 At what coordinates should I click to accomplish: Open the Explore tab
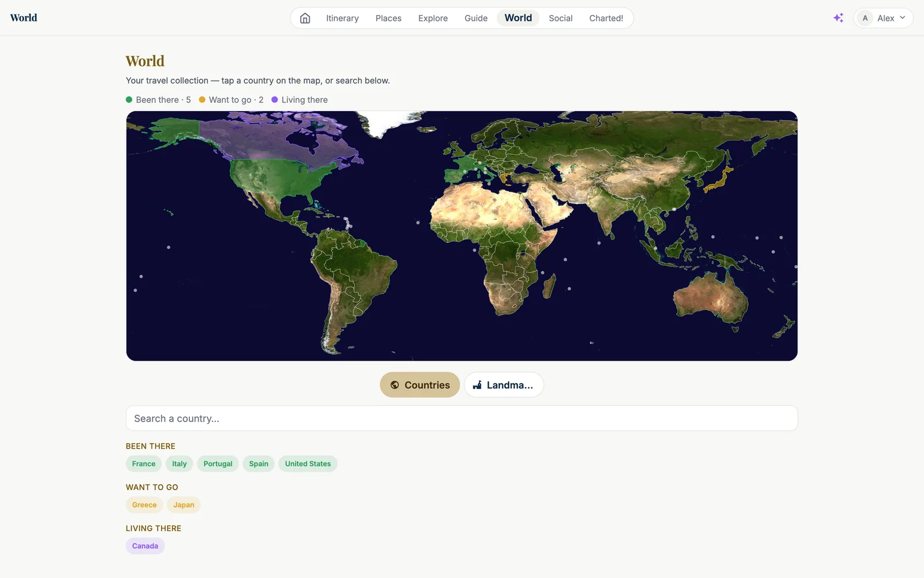433,18
